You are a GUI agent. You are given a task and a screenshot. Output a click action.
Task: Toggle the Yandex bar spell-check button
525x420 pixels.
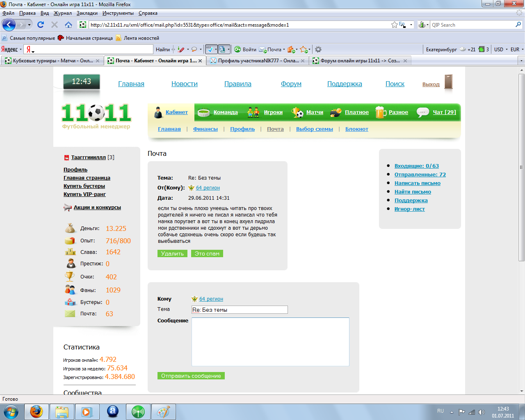click(x=210, y=50)
